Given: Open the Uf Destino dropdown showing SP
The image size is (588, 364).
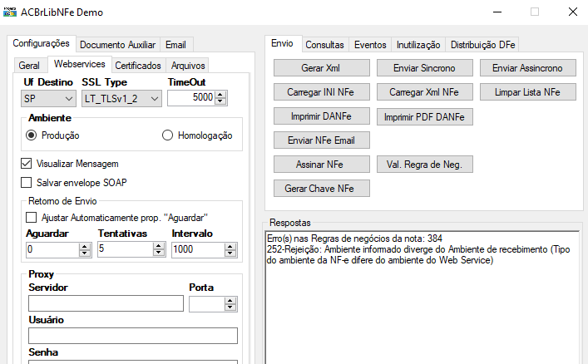Looking at the screenshot, I should coord(48,99).
